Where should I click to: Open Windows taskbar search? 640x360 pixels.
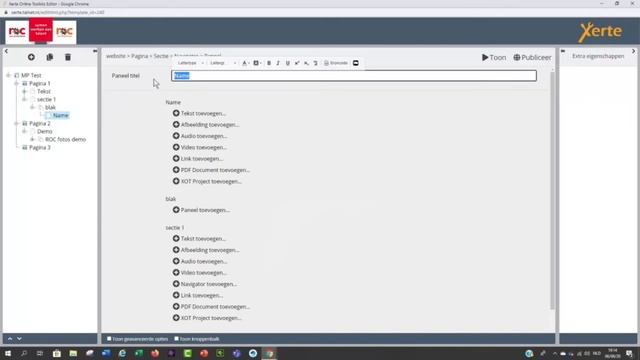pyautogui.click(x=24, y=353)
